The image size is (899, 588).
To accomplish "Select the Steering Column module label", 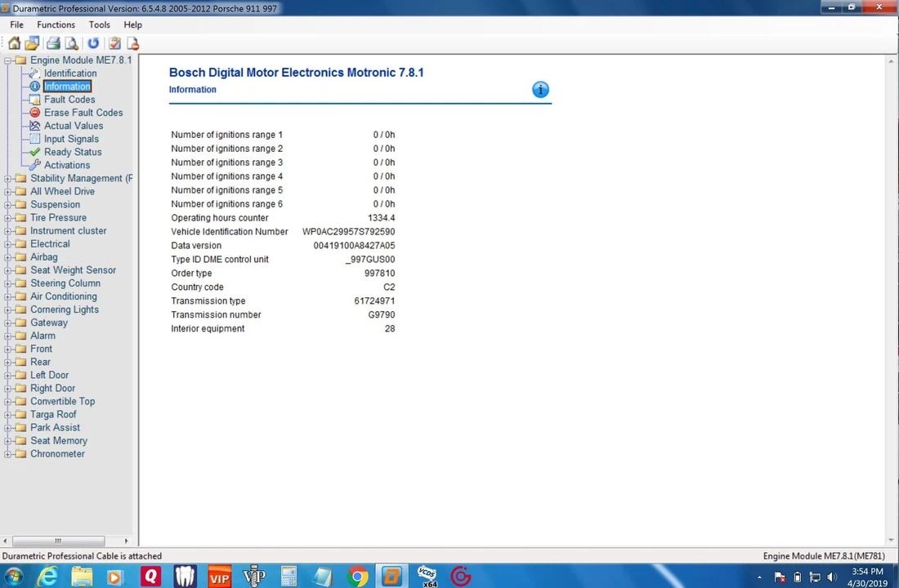I will 65,283.
